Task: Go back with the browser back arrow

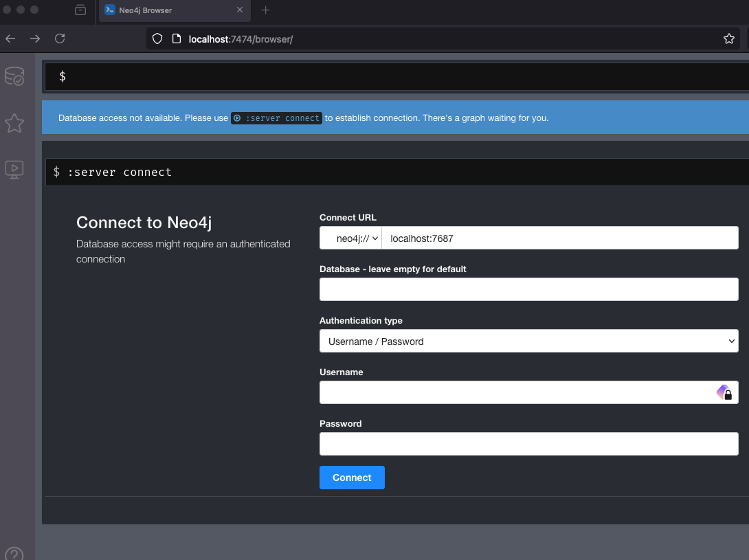Action: click(x=10, y=39)
